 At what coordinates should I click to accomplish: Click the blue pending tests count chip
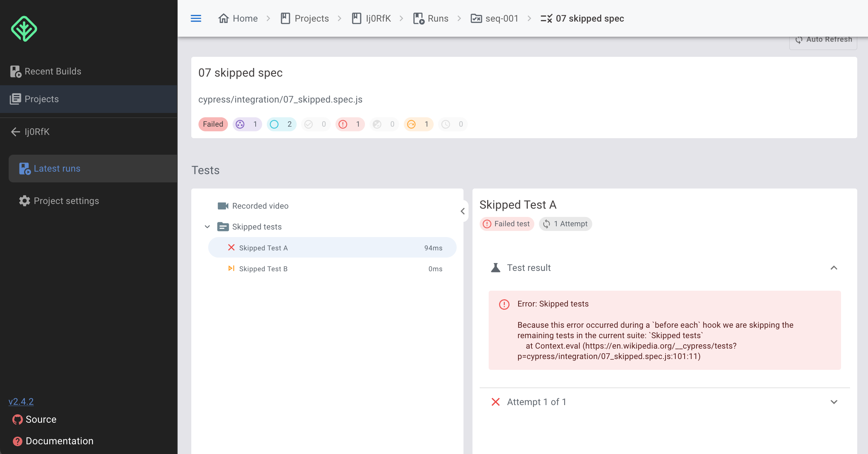point(281,124)
